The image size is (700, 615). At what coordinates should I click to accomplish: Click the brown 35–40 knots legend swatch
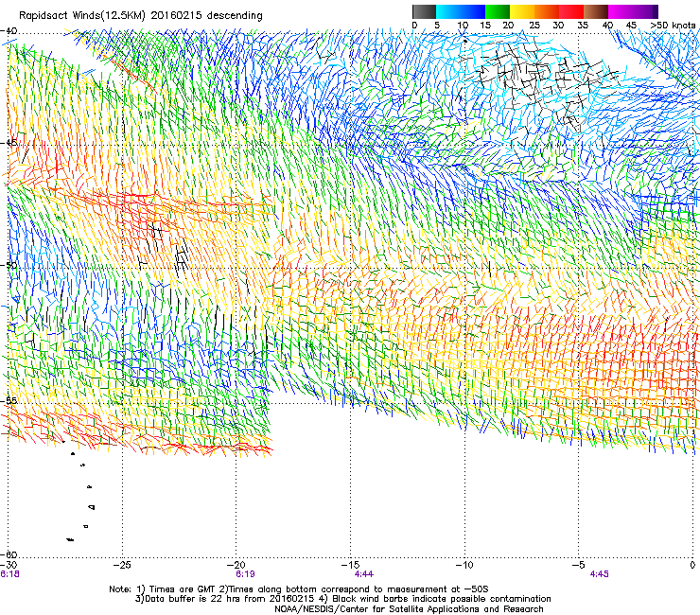pos(596,11)
